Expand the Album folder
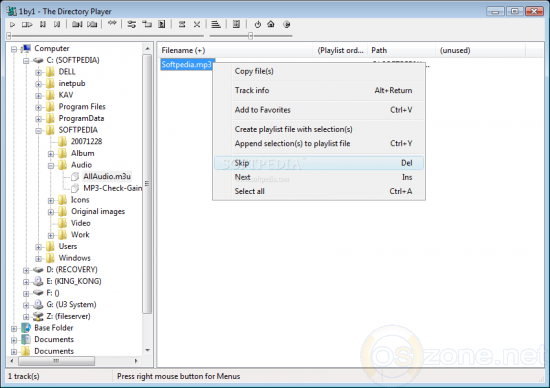 [x=51, y=154]
